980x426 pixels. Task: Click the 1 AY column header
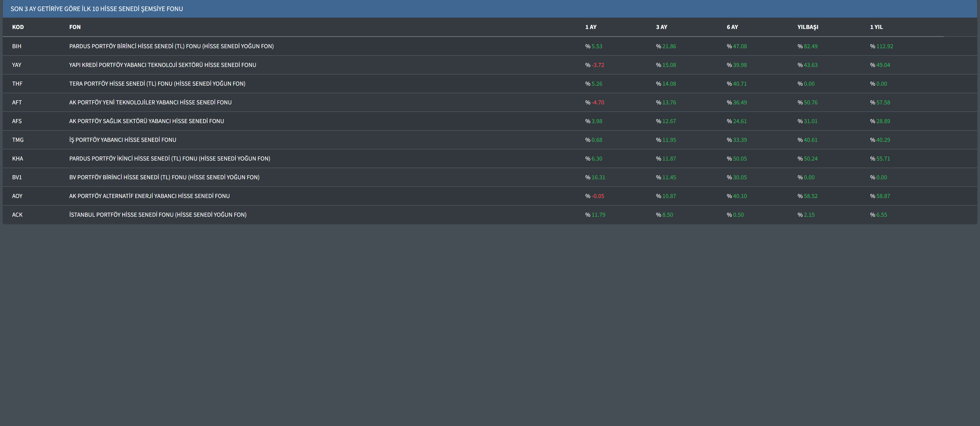coord(590,27)
